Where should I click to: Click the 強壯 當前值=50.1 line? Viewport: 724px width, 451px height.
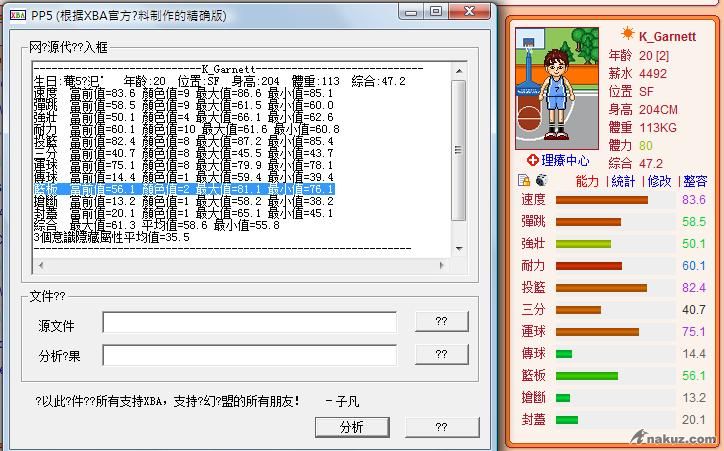coord(183,117)
